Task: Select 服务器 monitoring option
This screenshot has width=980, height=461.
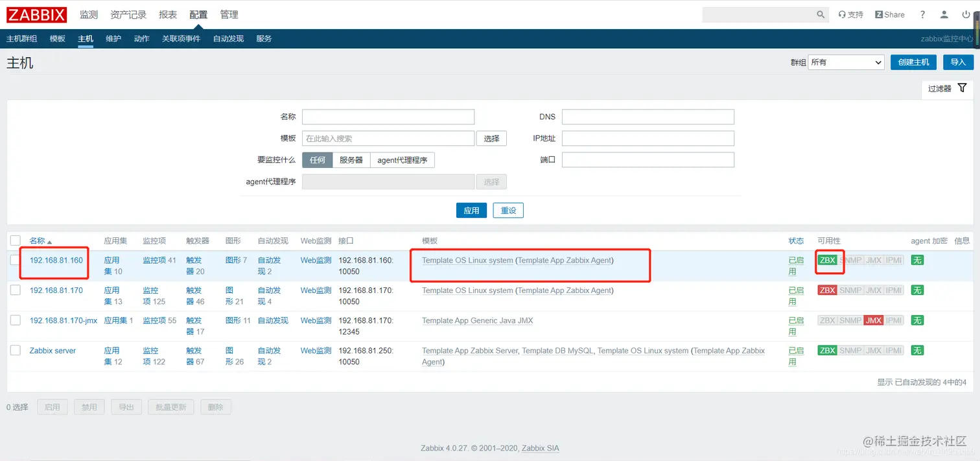Action: coord(351,160)
